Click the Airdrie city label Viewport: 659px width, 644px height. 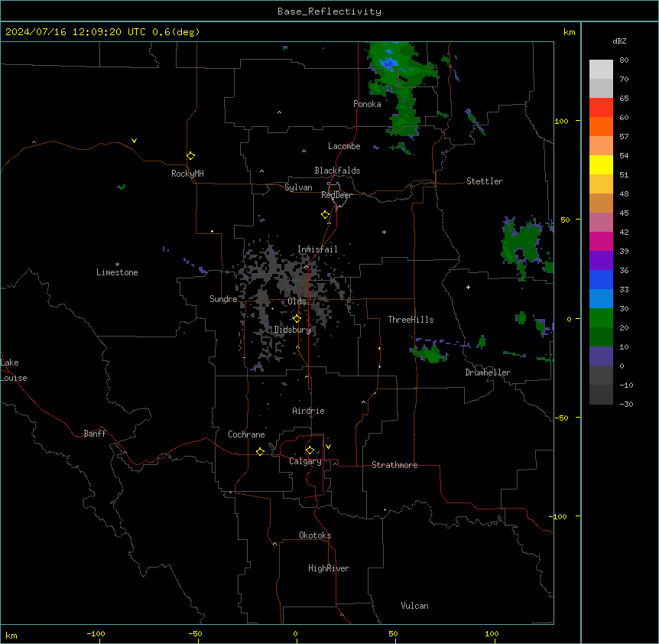[308, 411]
